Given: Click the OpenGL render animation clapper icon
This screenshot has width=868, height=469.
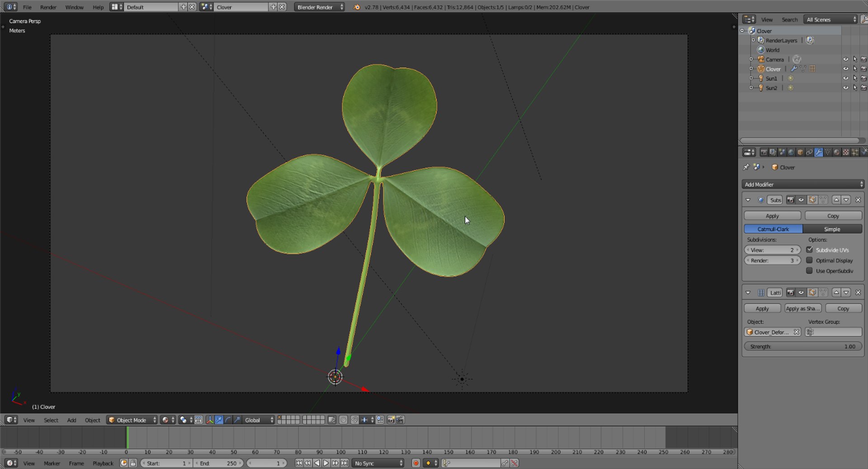Looking at the screenshot, I should point(400,420).
